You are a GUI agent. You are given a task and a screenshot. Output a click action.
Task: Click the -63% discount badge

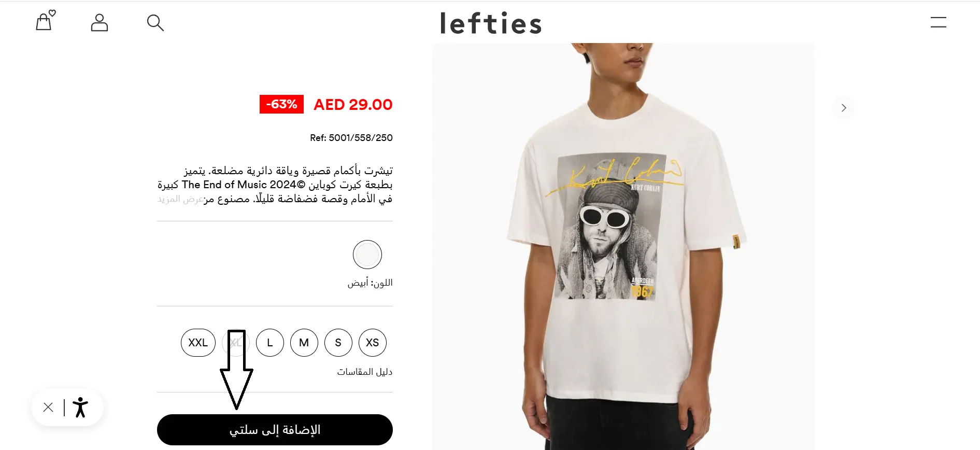pos(281,104)
